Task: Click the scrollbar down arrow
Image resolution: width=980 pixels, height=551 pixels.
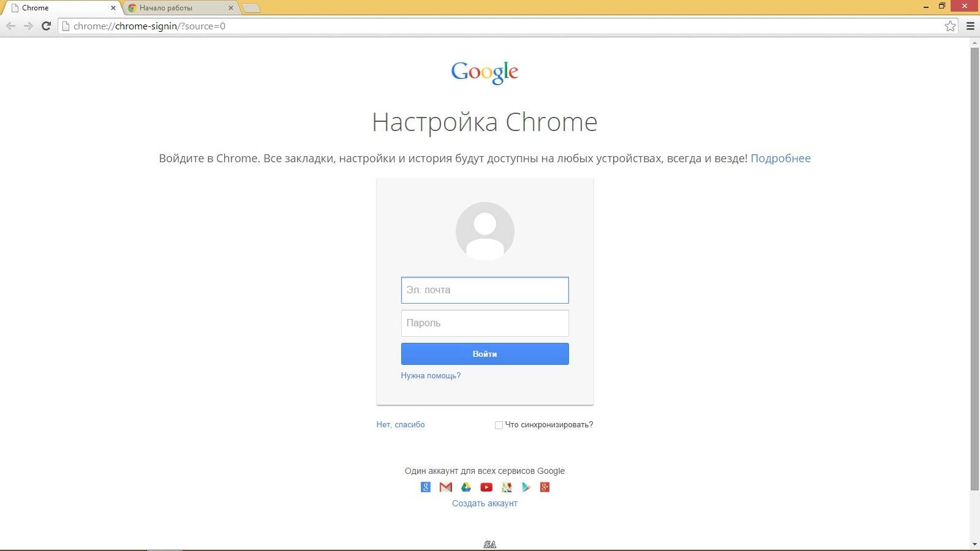Action: coord(974,544)
